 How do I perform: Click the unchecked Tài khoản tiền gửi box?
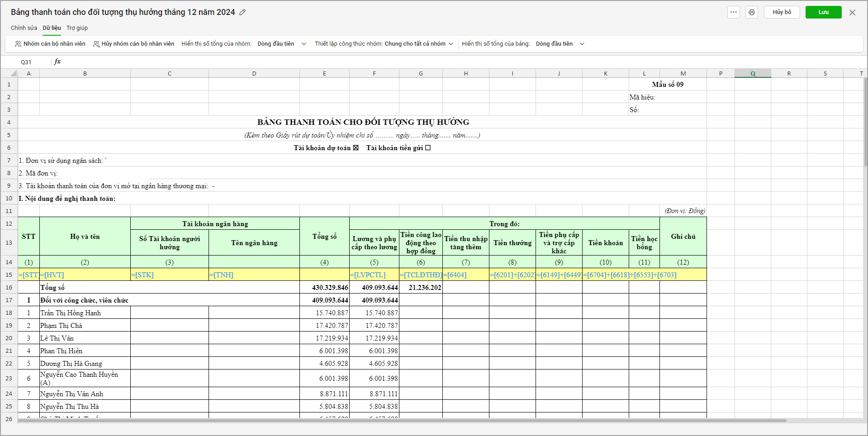point(428,148)
